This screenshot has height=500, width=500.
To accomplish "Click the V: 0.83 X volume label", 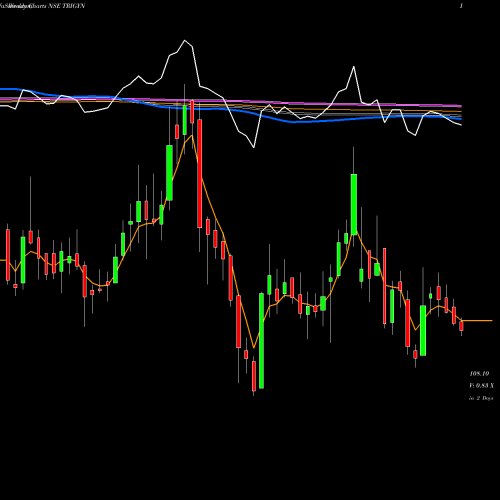I will 481,386.
